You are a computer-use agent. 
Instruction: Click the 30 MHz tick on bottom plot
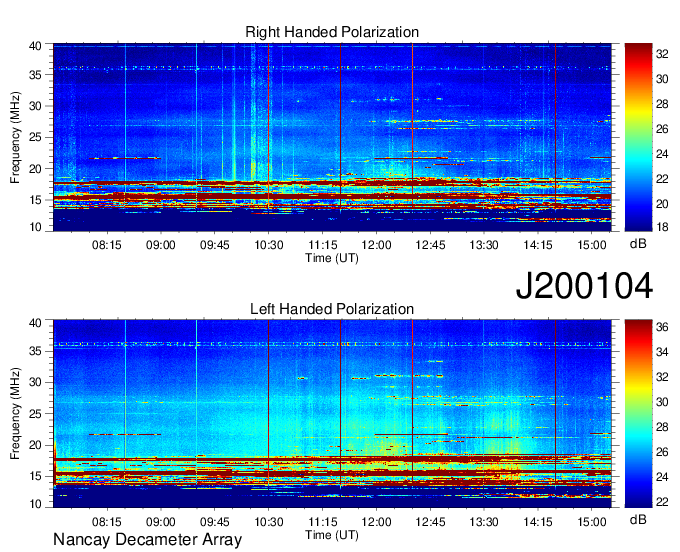[x=35, y=382]
